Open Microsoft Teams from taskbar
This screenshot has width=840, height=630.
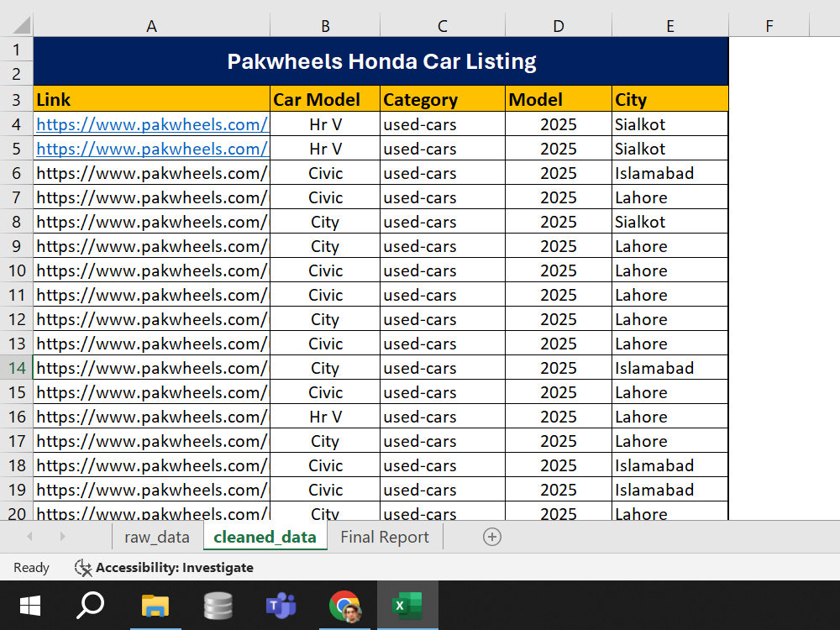[281, 606]
